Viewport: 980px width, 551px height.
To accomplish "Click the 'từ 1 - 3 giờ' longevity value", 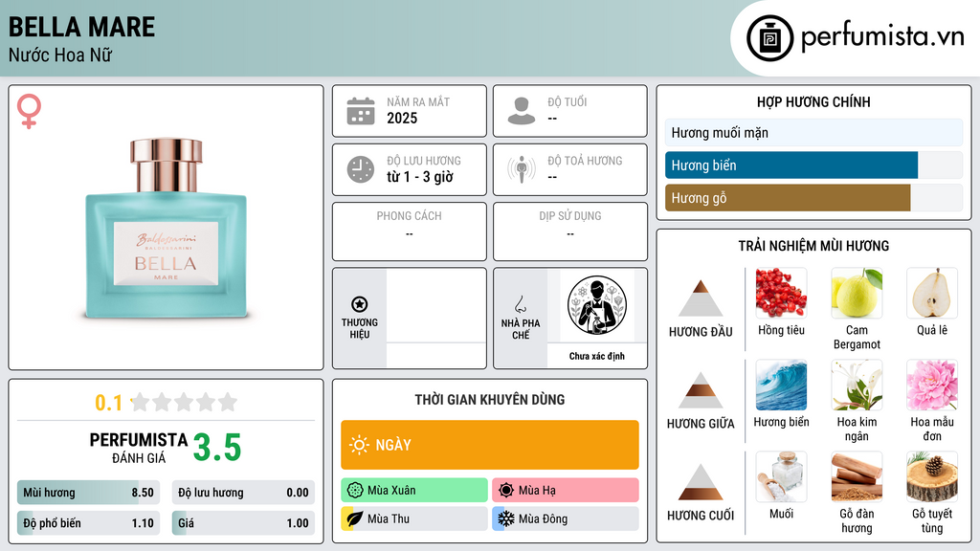I will tap(420, 177).
